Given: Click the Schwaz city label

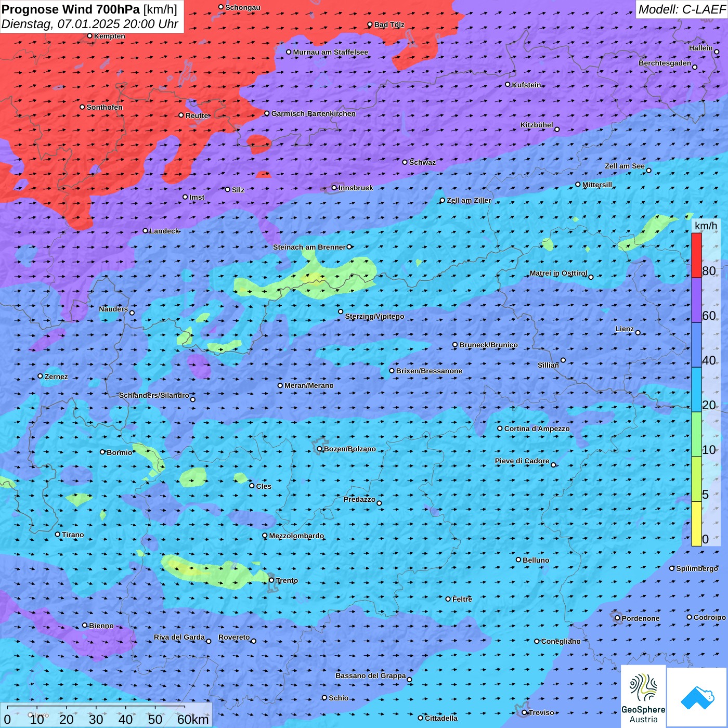Looking at the screenshot, I should 422,162.
